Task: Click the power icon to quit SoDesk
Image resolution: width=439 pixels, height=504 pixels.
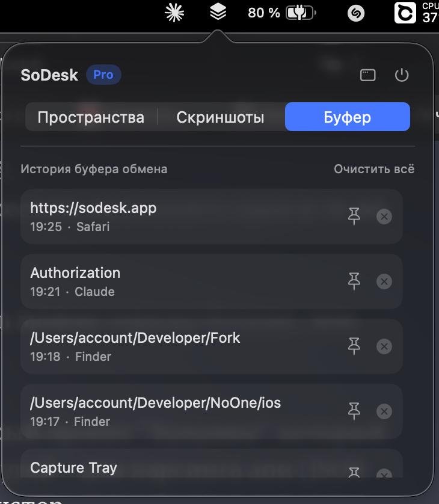Action: 402,75
